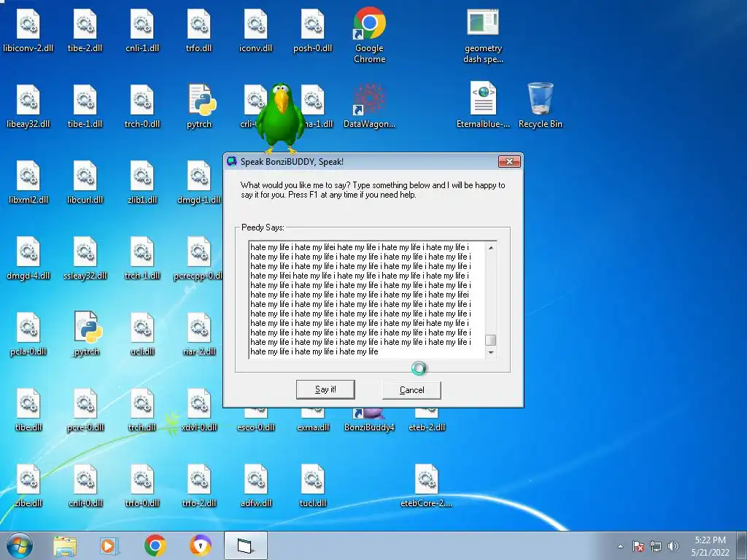Open Google Chrome from the taskbar
This screenshot has width=747, height=560.
[x=155, y=545]
